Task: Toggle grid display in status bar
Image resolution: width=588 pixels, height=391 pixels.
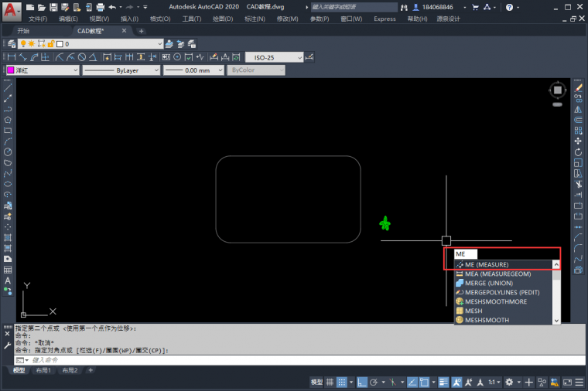Action: tap(330, 382)
